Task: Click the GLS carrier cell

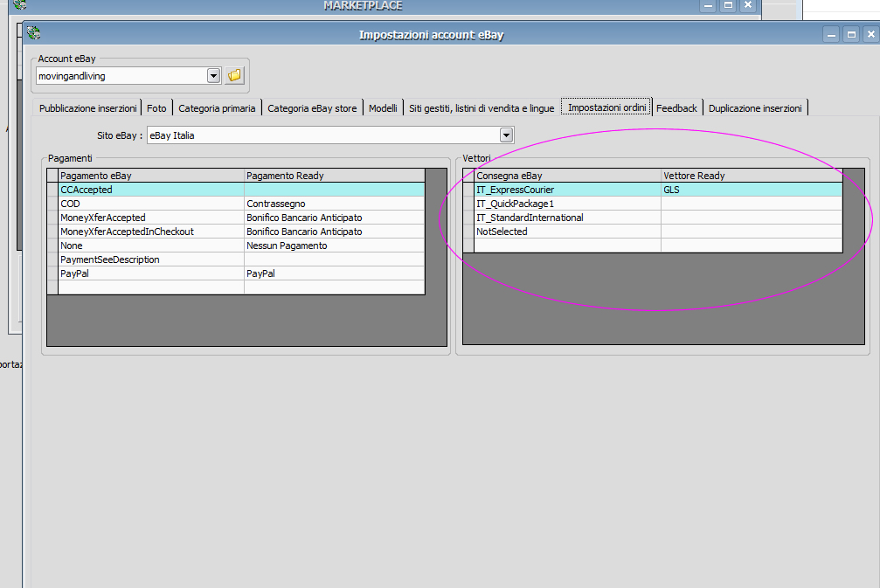Action: pyautogui.click(x=752, y=190)
